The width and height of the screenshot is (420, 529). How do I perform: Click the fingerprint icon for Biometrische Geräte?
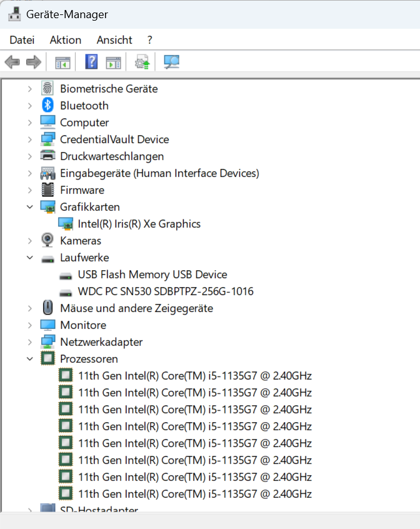[47, 88]
